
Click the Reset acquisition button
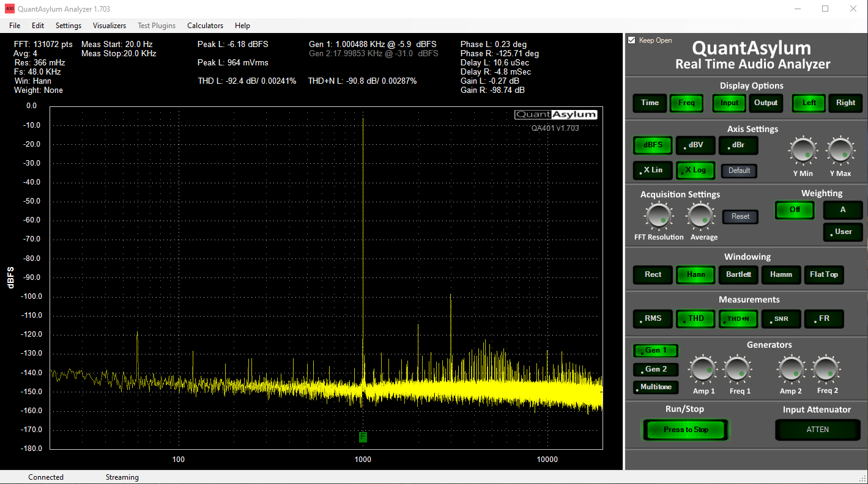coord(740,216)
